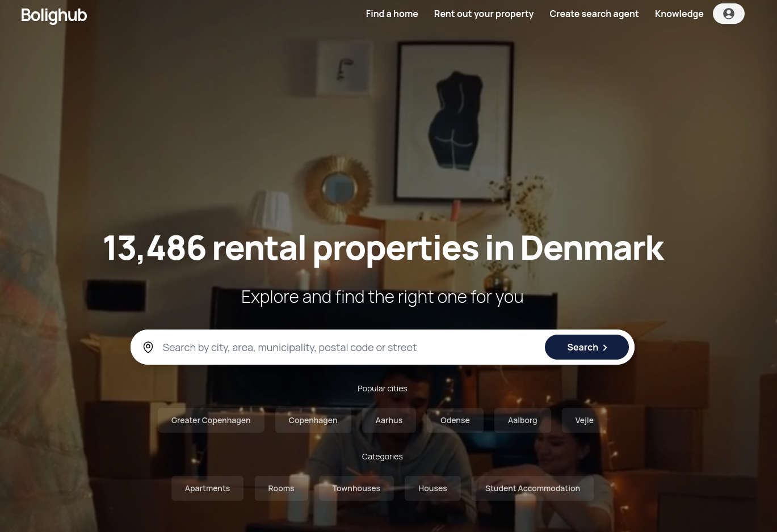Open the Student Accommodation category
The width and height of the screenshot is (777, 532).
532,488
